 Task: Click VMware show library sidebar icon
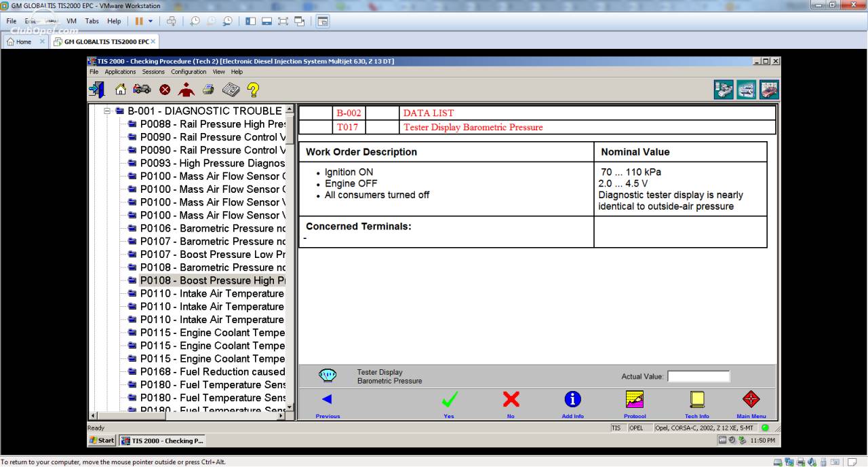pyautogui.click(x=250, y=21)
